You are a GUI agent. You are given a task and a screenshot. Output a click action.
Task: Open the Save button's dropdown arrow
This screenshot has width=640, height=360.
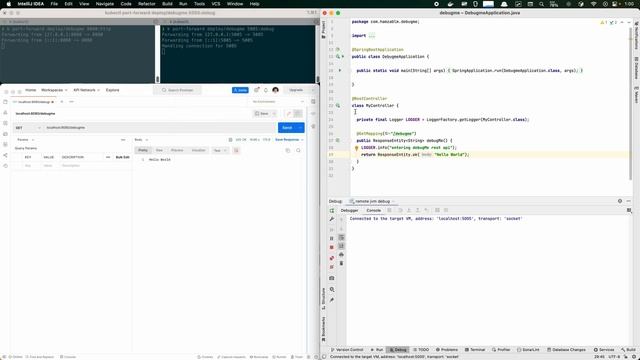(x=274, y=113)
